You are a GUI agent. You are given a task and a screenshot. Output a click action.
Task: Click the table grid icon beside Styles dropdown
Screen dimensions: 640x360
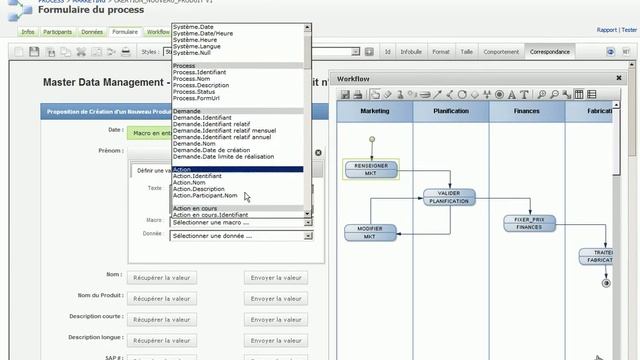369,52
